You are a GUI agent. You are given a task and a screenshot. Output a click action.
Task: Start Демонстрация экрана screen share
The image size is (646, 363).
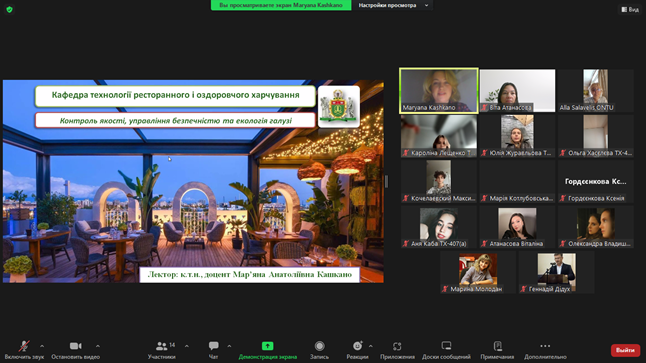coord(267,350)
